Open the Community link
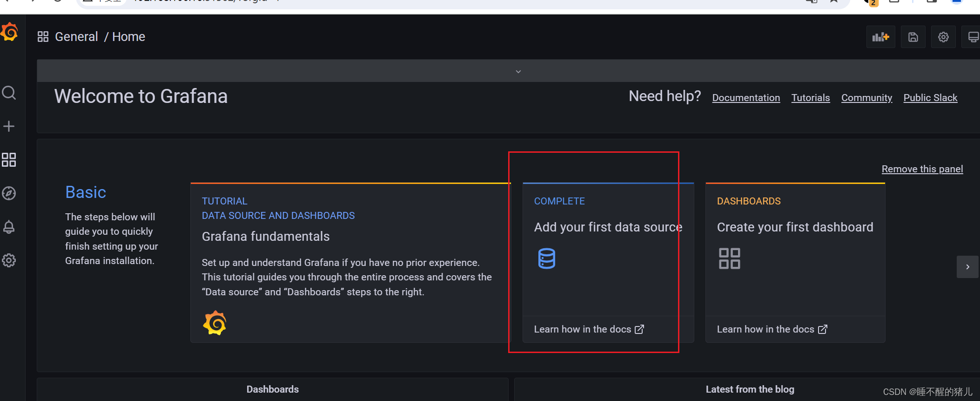980x401 pixels. coord(866,98)
